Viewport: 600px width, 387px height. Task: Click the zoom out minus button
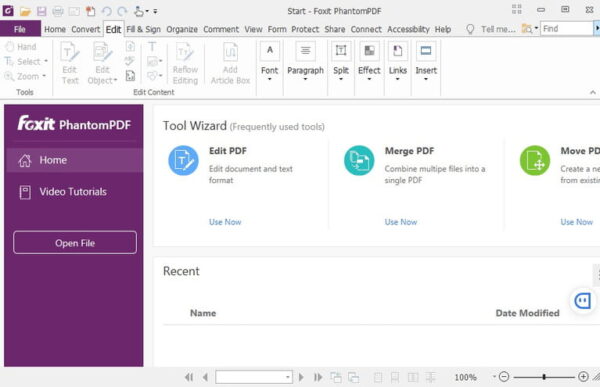(x=504, y=377)
